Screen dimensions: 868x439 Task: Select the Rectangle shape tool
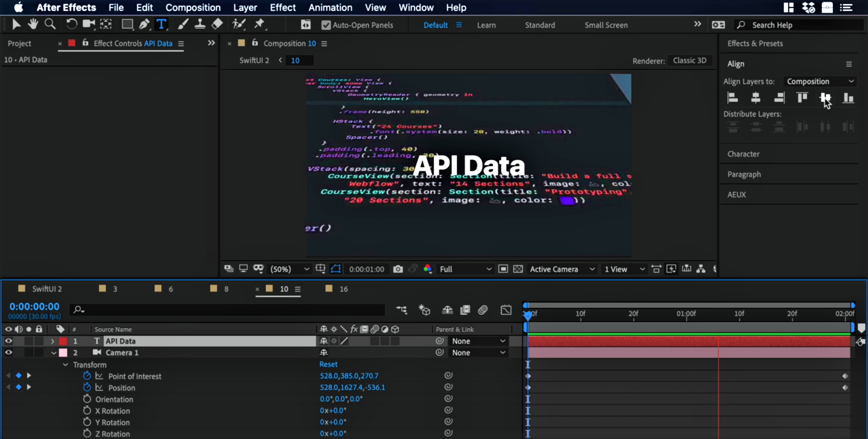pyautogui.click(x=127, y=24)
